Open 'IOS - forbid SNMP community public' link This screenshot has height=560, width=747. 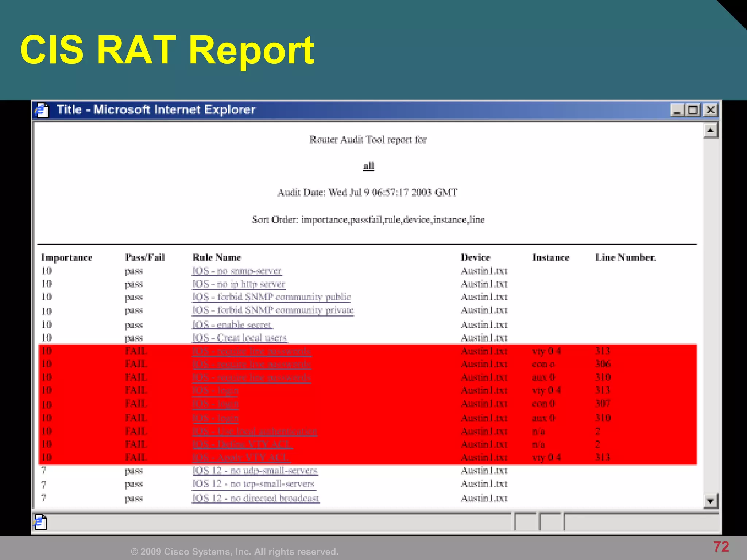pos(271,297)
